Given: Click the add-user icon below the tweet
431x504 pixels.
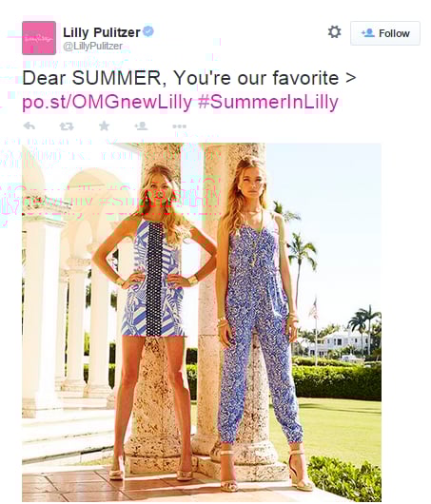Looking at the screenshot, I should click(x=141, y=126).
